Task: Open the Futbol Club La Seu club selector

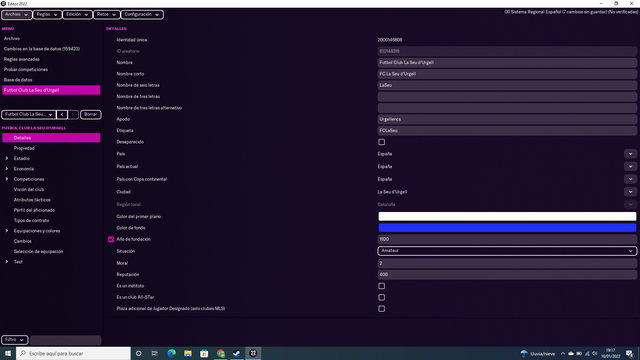Action: click(29, 115)
